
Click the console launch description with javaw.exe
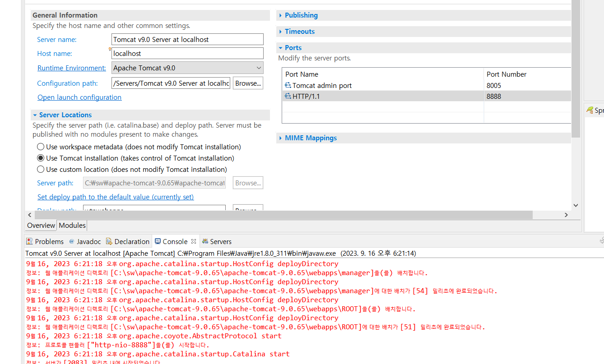point(221,253)
